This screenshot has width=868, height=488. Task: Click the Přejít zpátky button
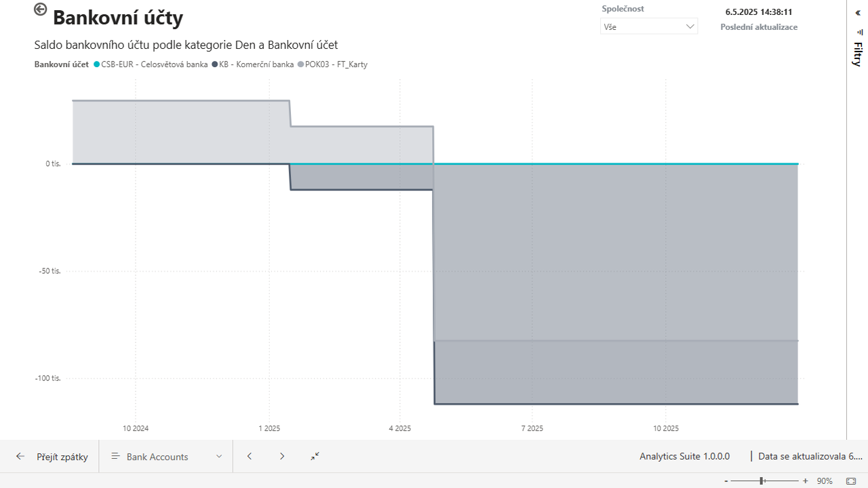[52, 457]
